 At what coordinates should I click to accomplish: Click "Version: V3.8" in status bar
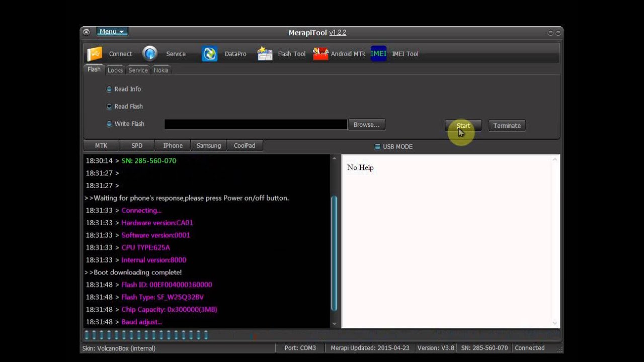[x=436, y=348]
